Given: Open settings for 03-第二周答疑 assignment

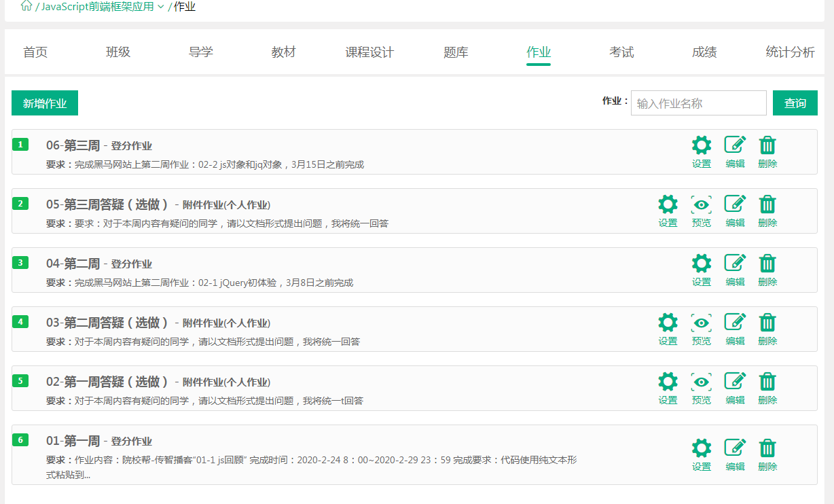Looking at the screenshot, I should [668, 329].
